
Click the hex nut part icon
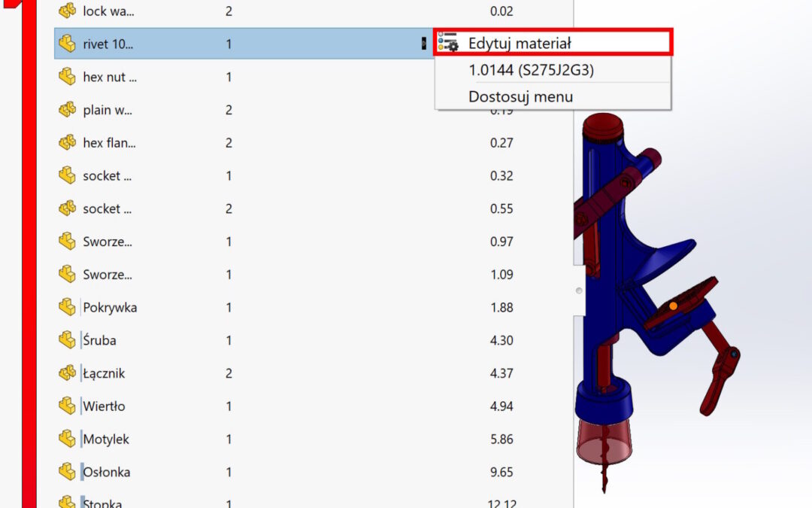click(x=68, y=77)
